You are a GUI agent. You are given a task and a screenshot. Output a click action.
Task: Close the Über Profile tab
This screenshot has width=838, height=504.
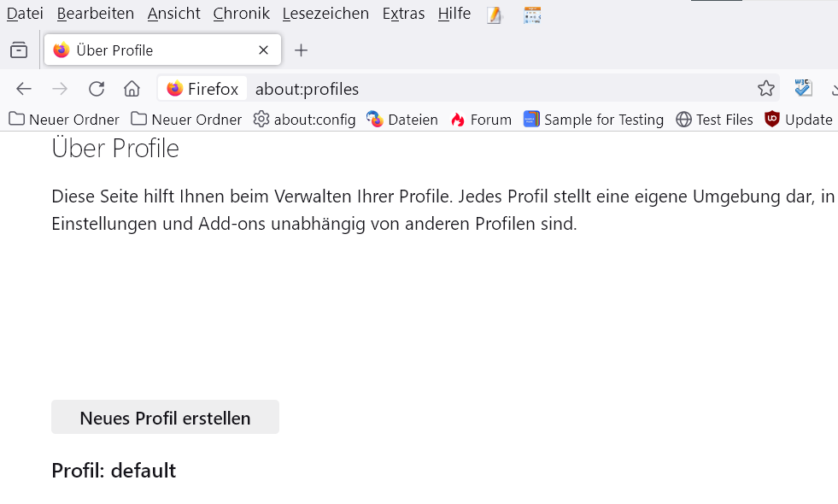tap(264, 50)
